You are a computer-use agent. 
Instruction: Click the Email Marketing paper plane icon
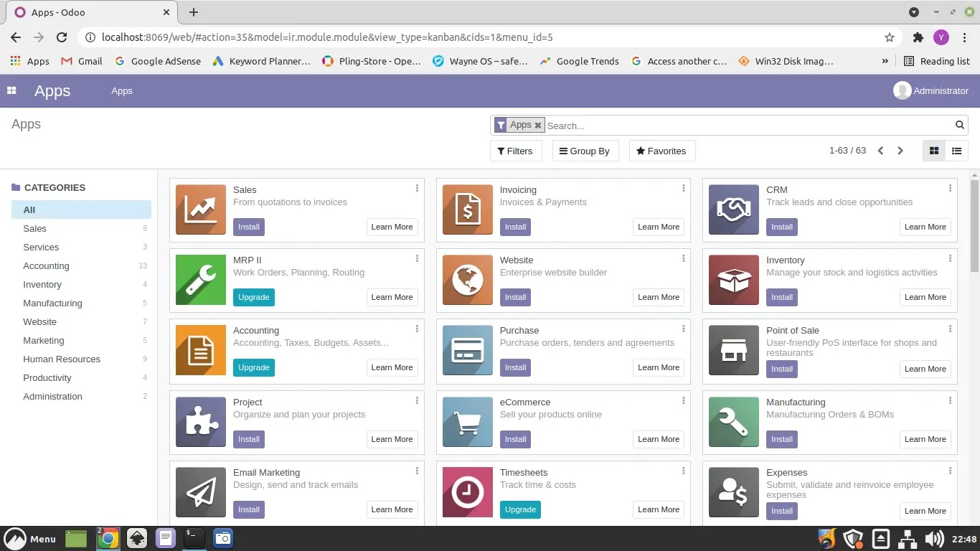pos(201,492)
